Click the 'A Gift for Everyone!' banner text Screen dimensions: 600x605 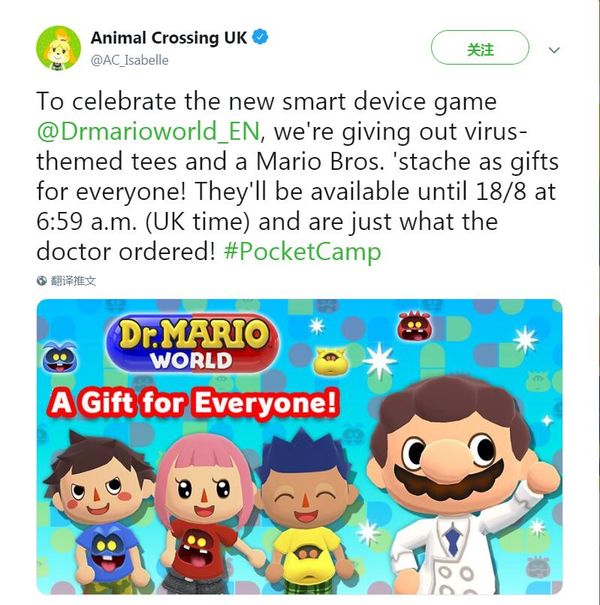coord(194,402)
